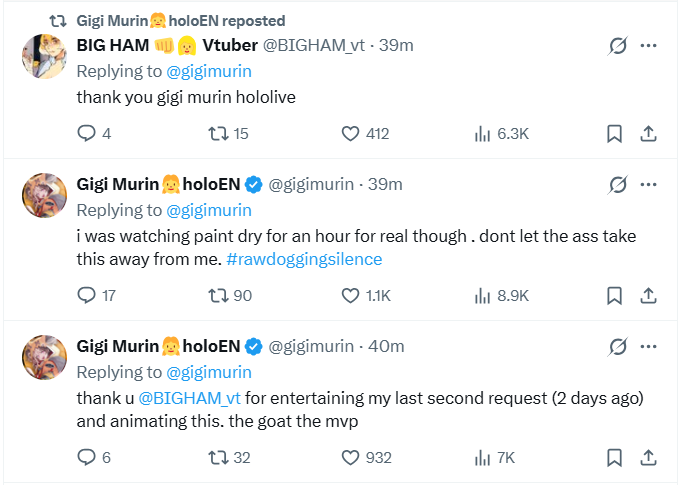
Task: Open the #rawdoggingsilence hashtag
Action: 304,259
